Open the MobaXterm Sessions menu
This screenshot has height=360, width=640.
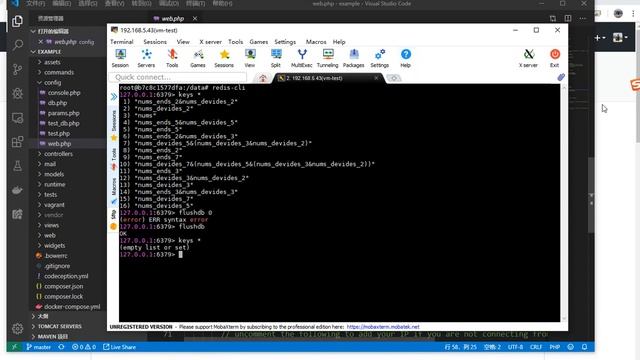(x=155, y=42)
